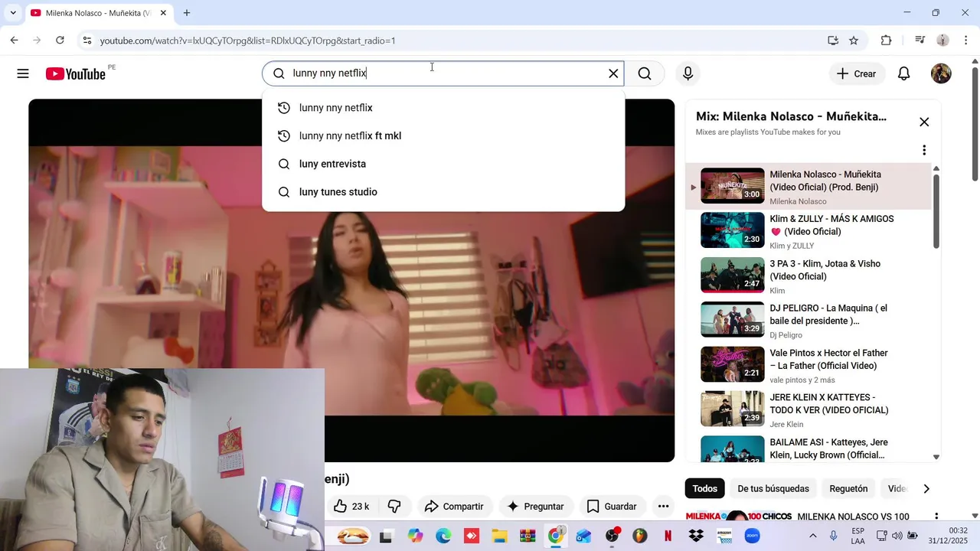980x551 pixels.
Task: Open Netflix from taskbar
Action: 668,536
